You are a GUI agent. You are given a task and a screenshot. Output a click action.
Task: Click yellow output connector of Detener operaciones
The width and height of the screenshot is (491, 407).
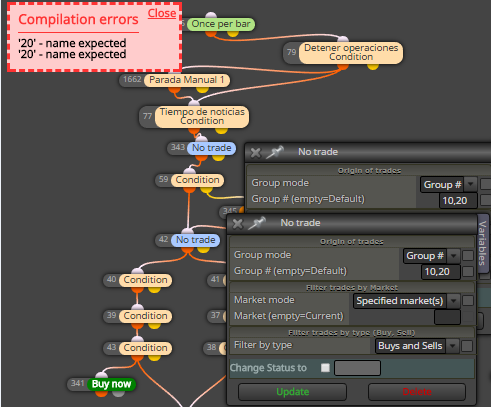click(373, 66)
